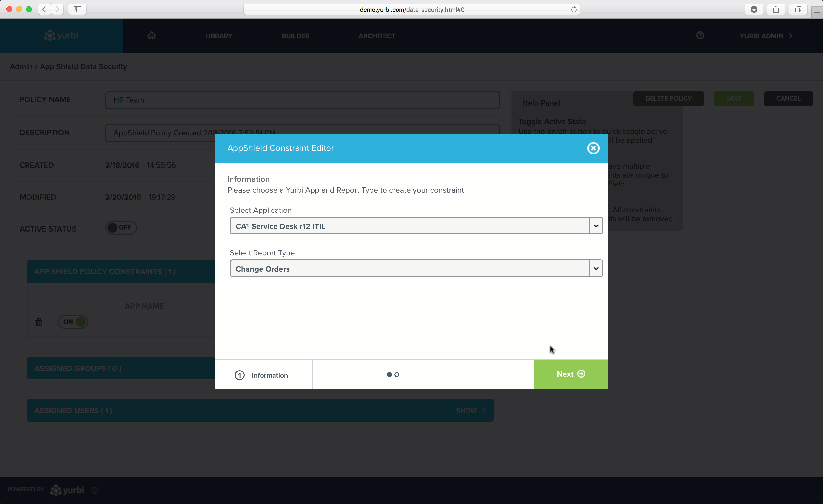
Task: Open the help question mark icon
Action: [x=700, y=35]
